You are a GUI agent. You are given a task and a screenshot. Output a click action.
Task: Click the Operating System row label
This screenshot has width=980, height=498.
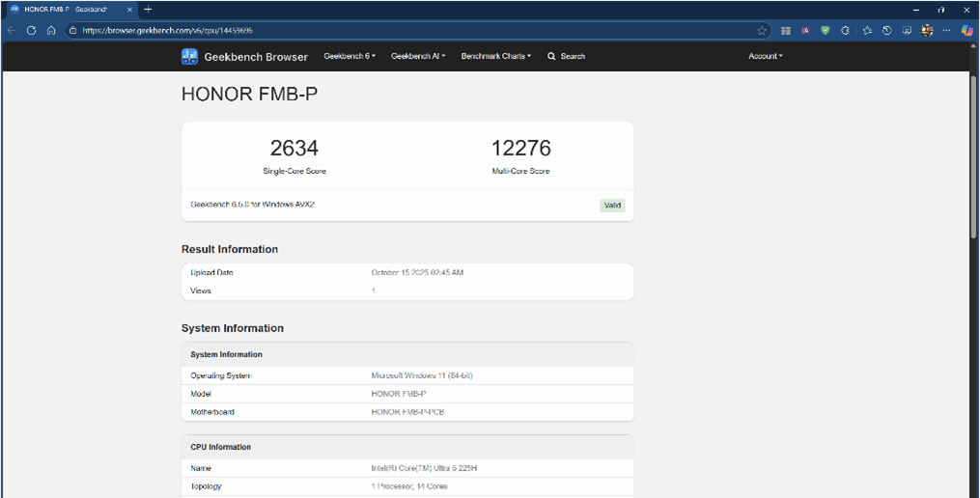click(221, 376)
